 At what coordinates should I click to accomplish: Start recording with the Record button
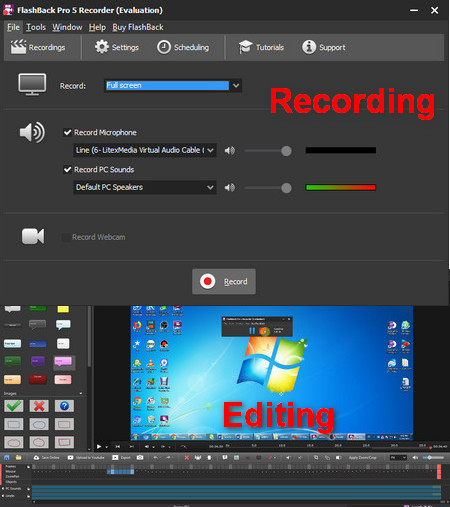click(224, 281)
